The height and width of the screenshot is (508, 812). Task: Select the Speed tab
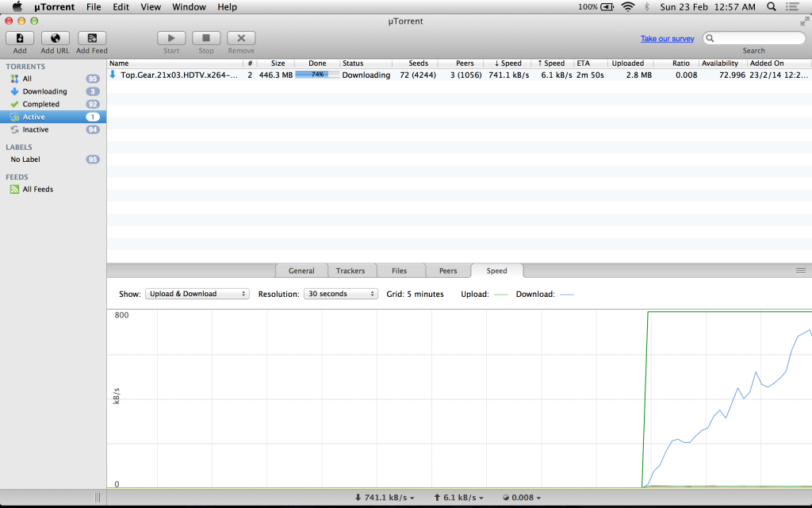click(496, 271)
